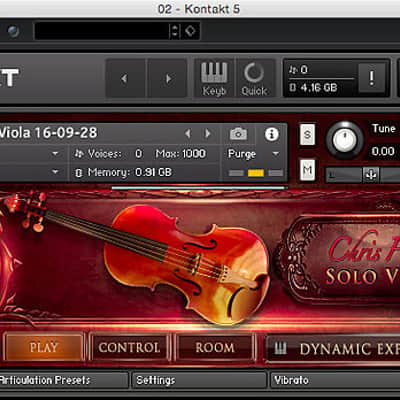Go to next instrument with header right arrow
400x400 pixels.
[208, 134]
